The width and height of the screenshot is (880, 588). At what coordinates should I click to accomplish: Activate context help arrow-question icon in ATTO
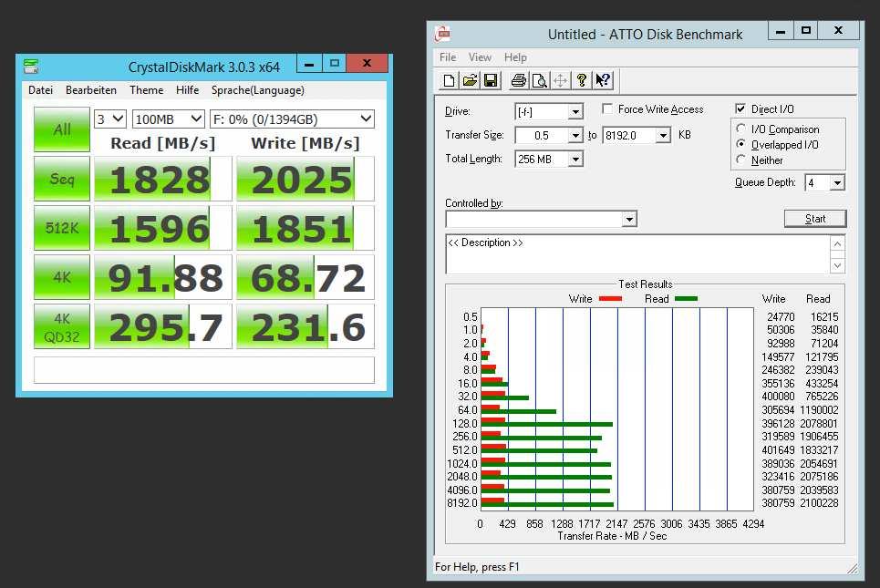[x=603, y=81]
